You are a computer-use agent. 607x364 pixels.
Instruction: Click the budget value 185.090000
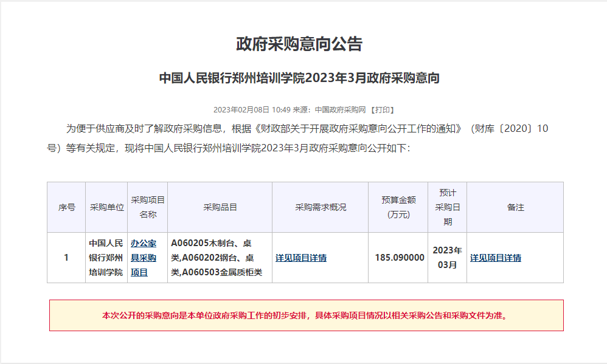(x=400, y=258)
